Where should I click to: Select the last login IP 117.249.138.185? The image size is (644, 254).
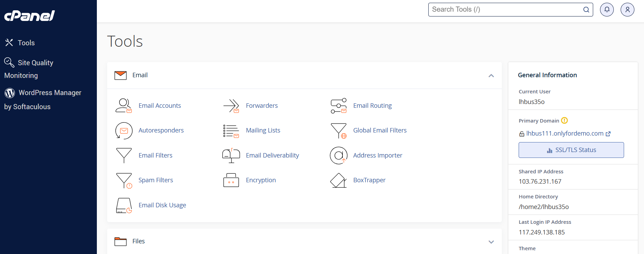coord(542,232)
